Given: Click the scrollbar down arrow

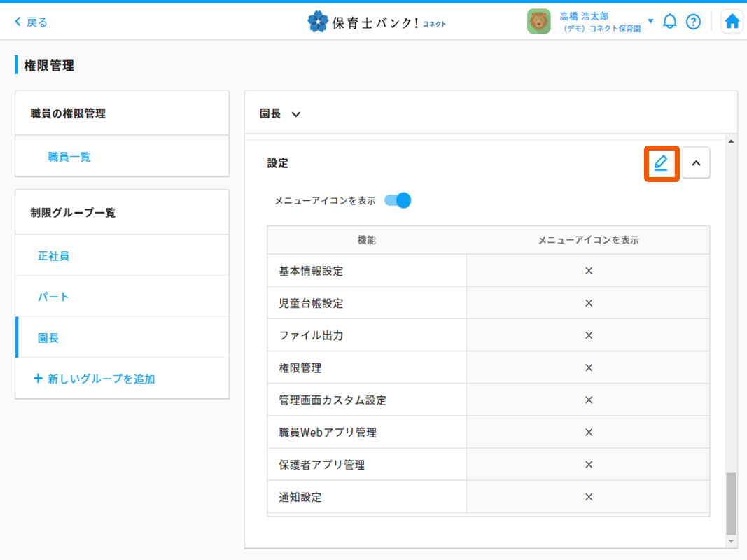Looking at the screenshot, I should coord(732,542).
